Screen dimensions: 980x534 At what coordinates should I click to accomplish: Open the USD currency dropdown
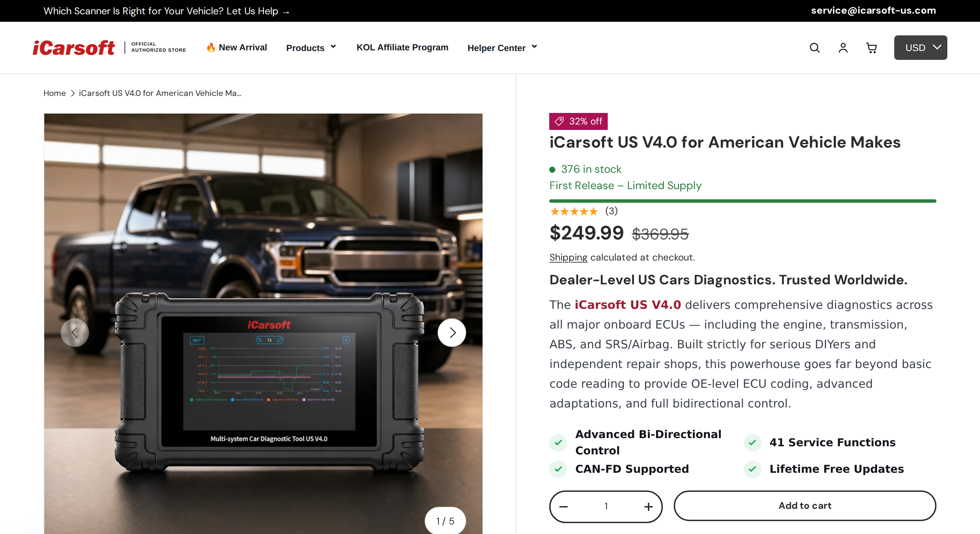(x=920, y=48)
